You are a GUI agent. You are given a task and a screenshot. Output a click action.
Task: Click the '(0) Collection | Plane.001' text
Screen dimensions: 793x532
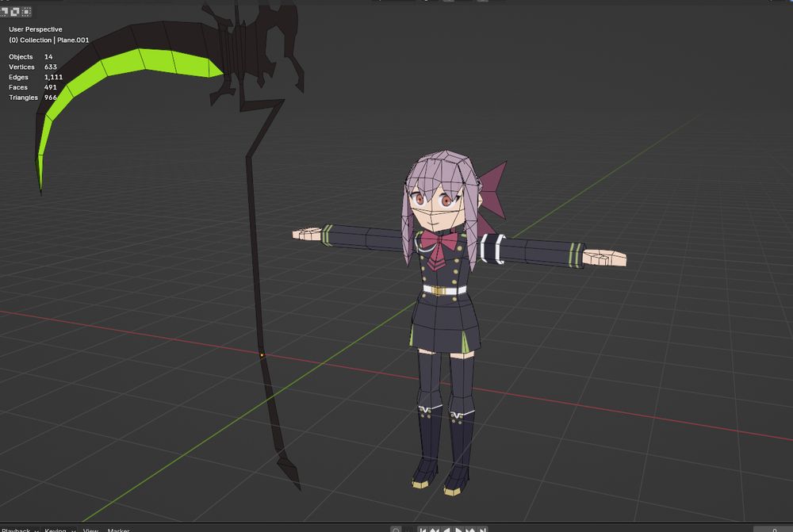click(48, 40)
